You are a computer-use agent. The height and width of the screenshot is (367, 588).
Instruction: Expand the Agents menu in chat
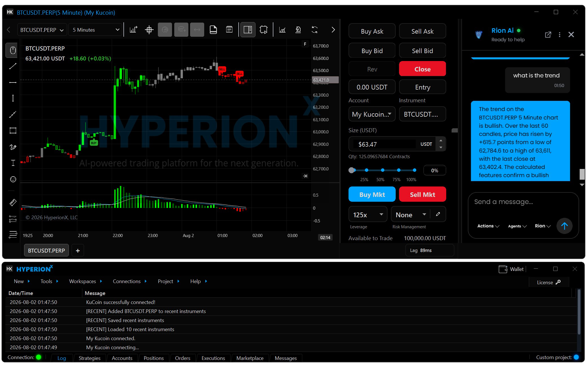click(x=517, y=226)
